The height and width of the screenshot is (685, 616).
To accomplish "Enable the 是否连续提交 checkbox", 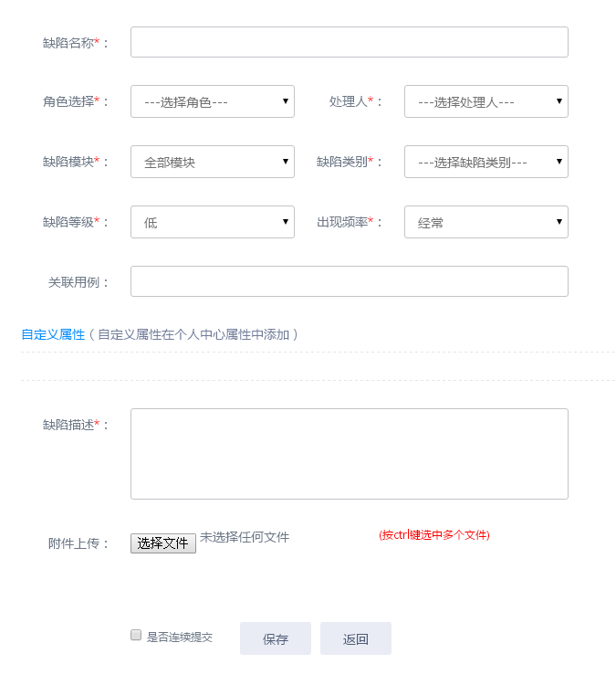I will point(136,635).
